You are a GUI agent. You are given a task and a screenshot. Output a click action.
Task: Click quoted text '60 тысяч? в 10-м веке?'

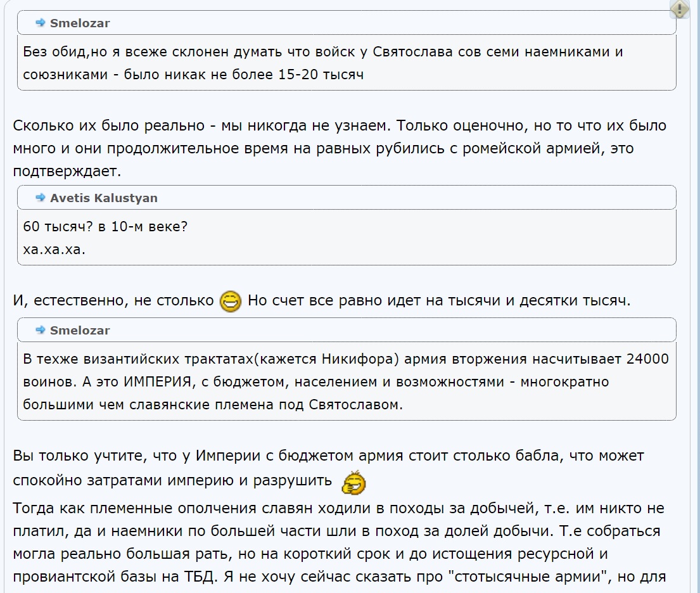coord(105,226)
